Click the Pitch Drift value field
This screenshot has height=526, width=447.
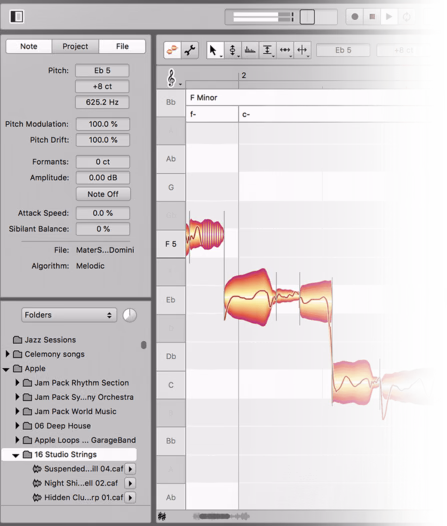103,140
